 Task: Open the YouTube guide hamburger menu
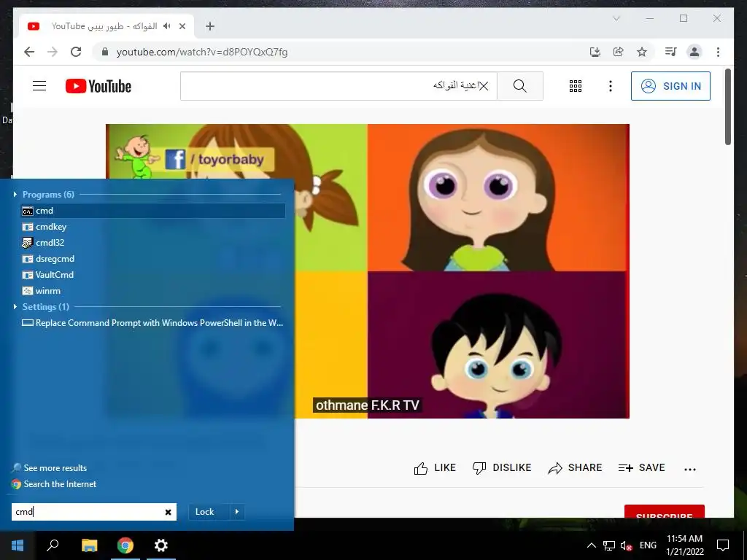39,86
